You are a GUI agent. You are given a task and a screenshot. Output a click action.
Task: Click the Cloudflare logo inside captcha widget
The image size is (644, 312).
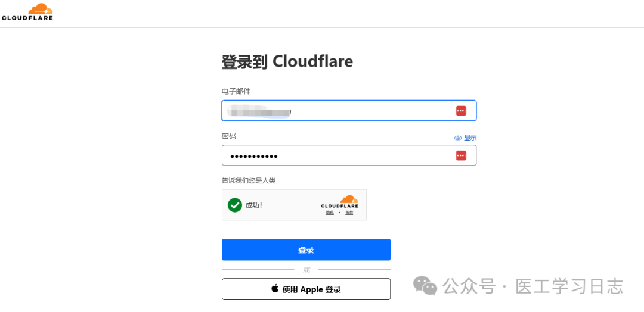click(340, 202)
